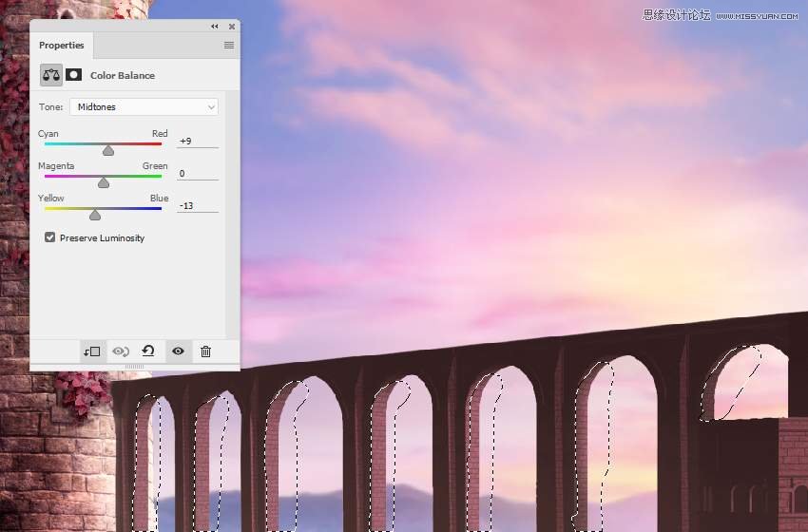Image resolution: width=808 pixels, height=532 pixels.
Task: Open the Tone Midtones dropdown
Action: point(144,107)
